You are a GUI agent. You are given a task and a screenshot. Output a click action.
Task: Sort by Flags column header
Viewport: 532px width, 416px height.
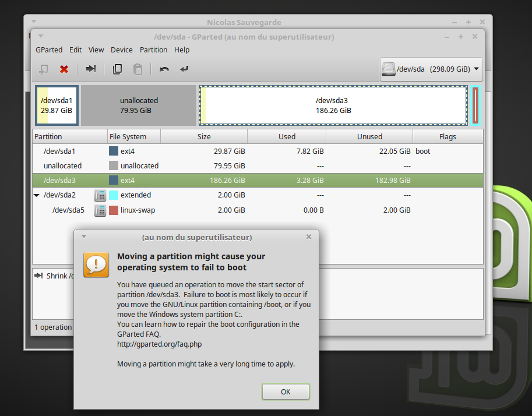point(448,136)
